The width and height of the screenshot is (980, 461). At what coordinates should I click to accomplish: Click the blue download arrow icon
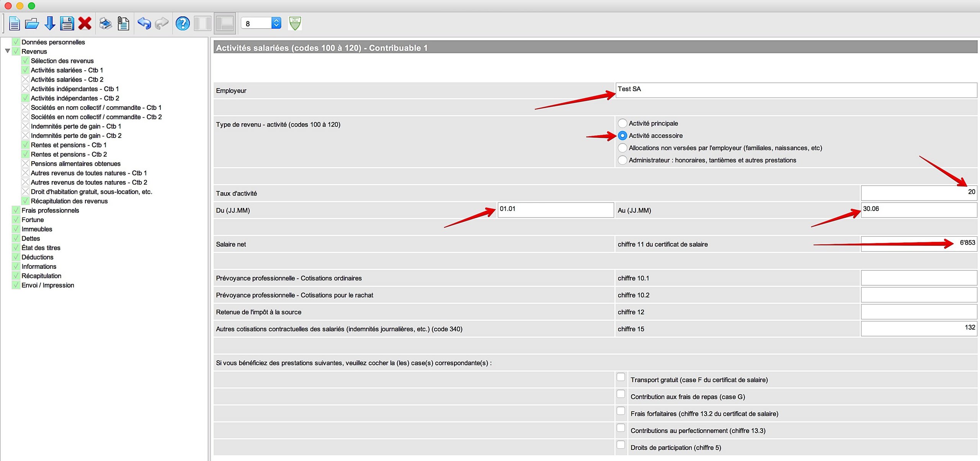(x=50, y=24)
